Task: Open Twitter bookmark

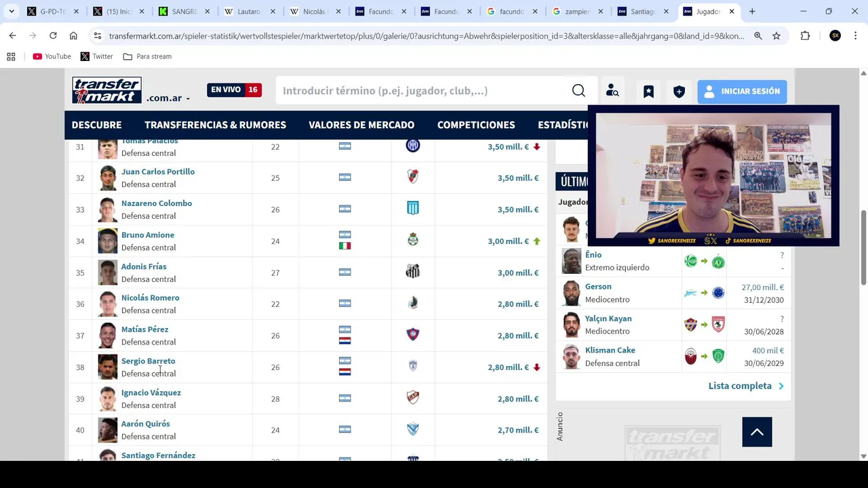Action: click(96, 56)
